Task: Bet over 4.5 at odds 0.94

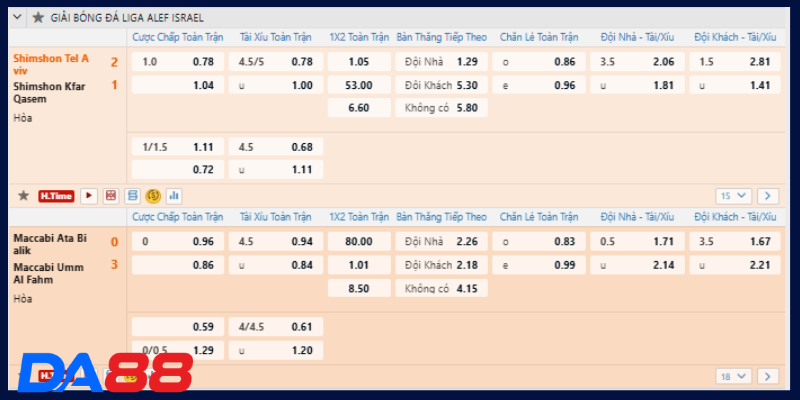Action: (x=276, y=241)
